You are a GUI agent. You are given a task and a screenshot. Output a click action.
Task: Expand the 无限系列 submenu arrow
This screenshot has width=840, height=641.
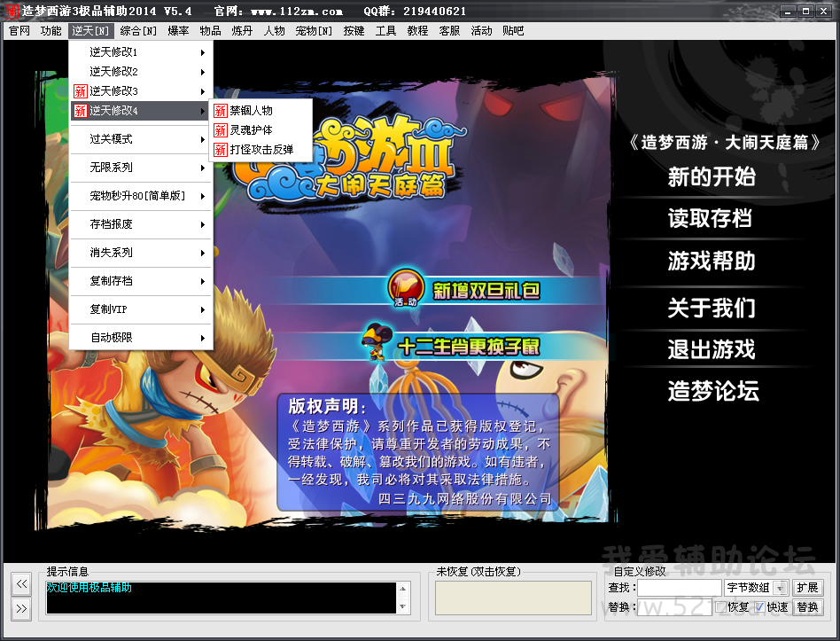[203, 168]
